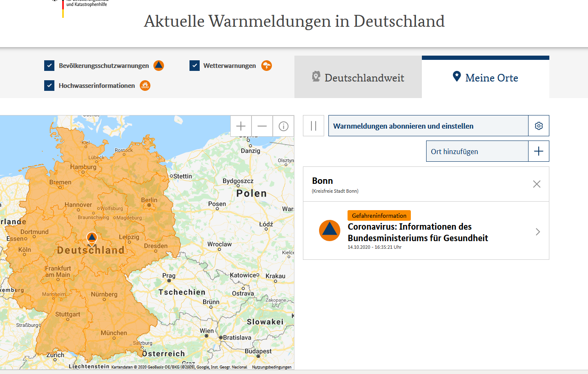
Task: Click the Bremen label on the map
Action: click(60, 182)
